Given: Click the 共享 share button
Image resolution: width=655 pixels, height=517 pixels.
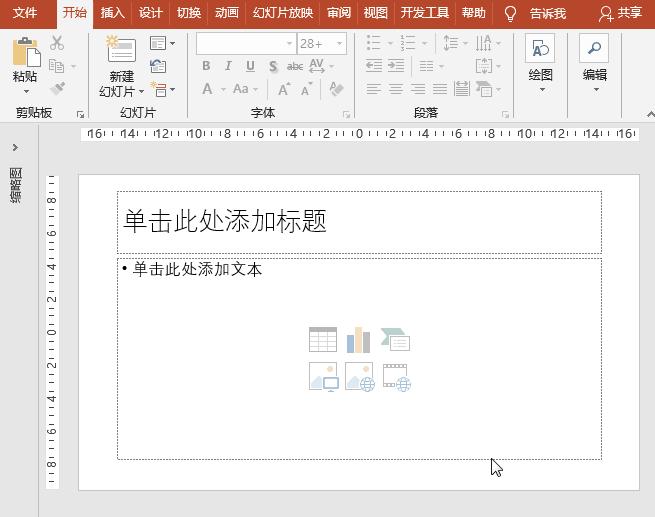Looking at the screenshot, I should 621,13.
